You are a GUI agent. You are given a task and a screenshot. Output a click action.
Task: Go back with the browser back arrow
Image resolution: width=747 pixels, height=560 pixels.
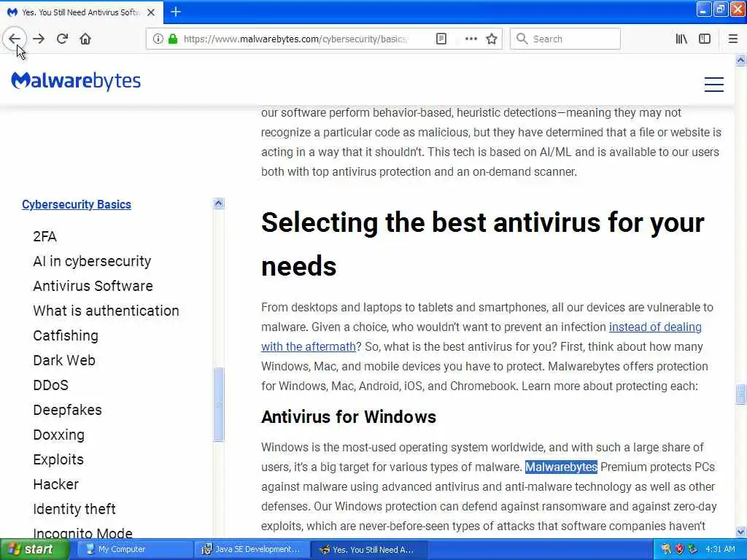click(x=15, y=39)
